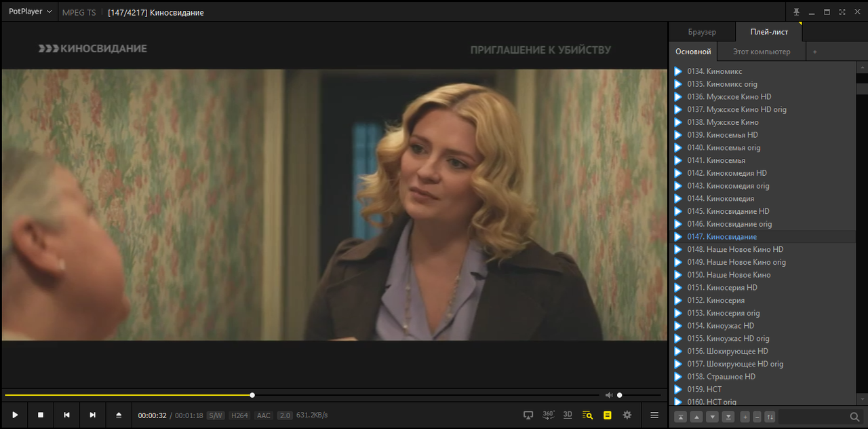Image resolution: width=868 pixels, height=429 pixels.
Task: Jump to the previous playlist item
Action: pos(66,415)
